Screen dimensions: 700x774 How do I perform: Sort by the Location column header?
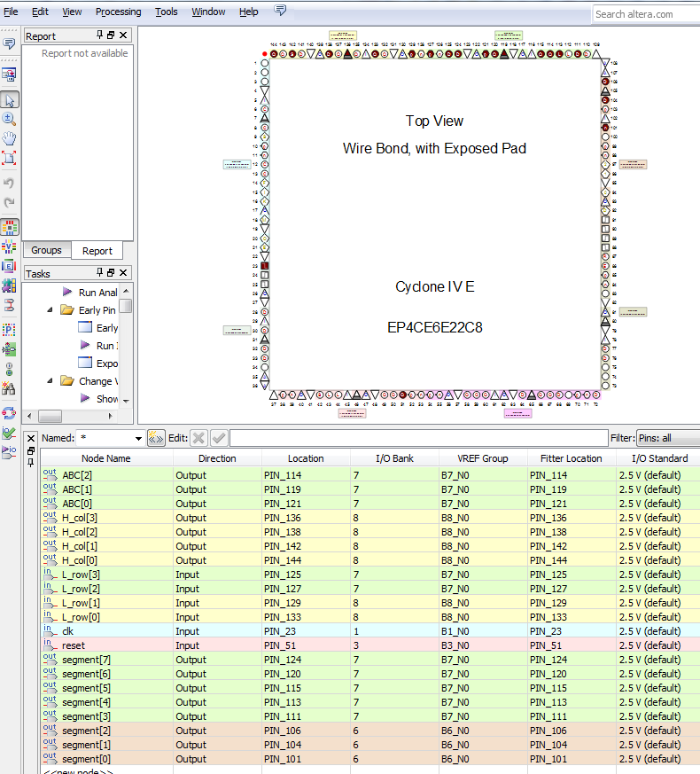tap(306, 458)
